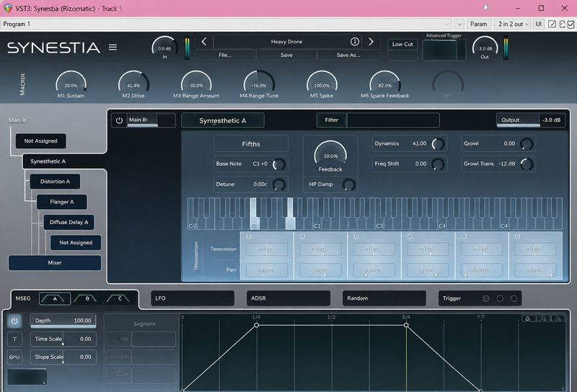Open the Random modulator panel
Viewport: 577px width, 392px height.
click(384, 298)
